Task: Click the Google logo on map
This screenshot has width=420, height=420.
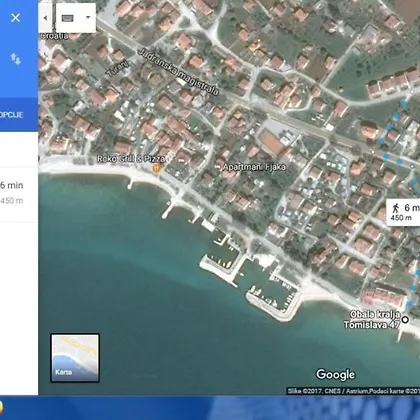Action: click(x=335, y=374)
